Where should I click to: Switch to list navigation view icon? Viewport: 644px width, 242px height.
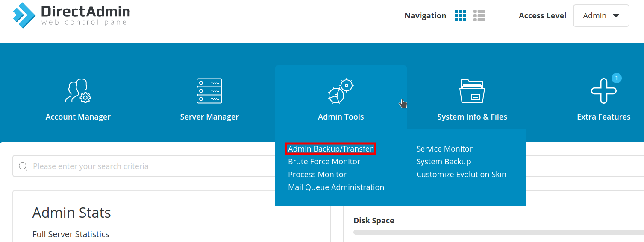pos(479,16)
